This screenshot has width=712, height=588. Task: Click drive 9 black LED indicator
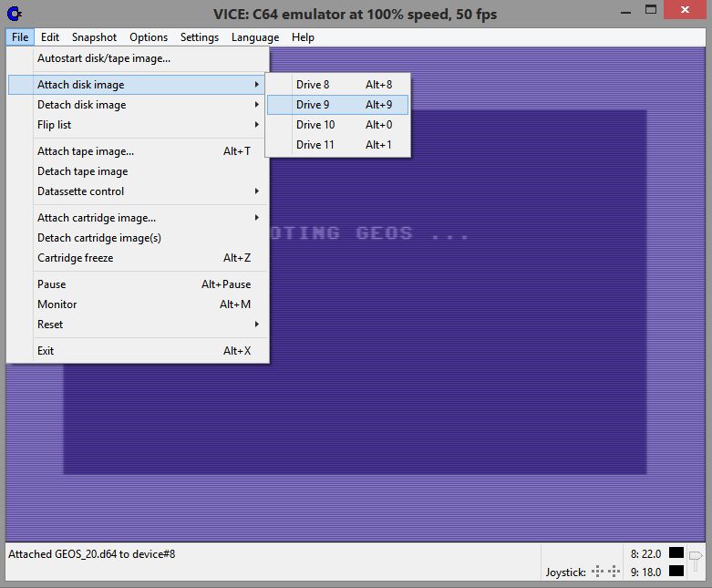pos(676,571)
